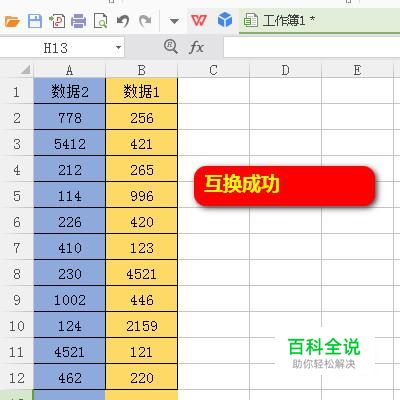Select column C header
This screenshot has width=400, height=400.
point(213,70)
